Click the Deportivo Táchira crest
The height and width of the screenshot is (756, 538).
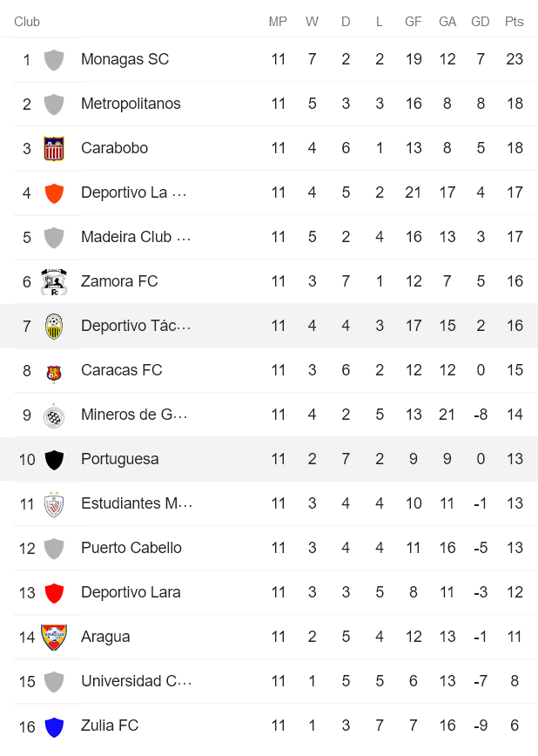[x=52, y=325]
